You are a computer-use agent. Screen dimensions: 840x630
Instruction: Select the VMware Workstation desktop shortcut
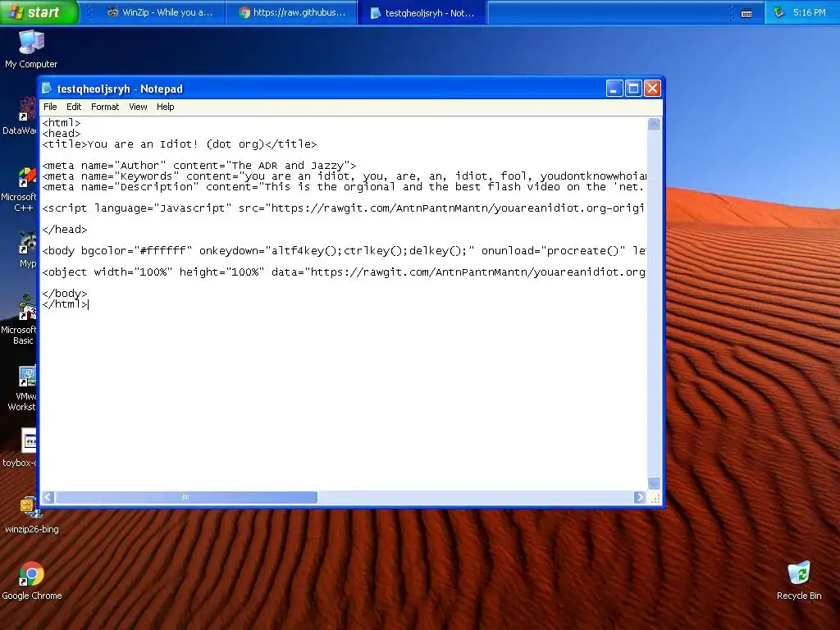[x=22, y=388]
